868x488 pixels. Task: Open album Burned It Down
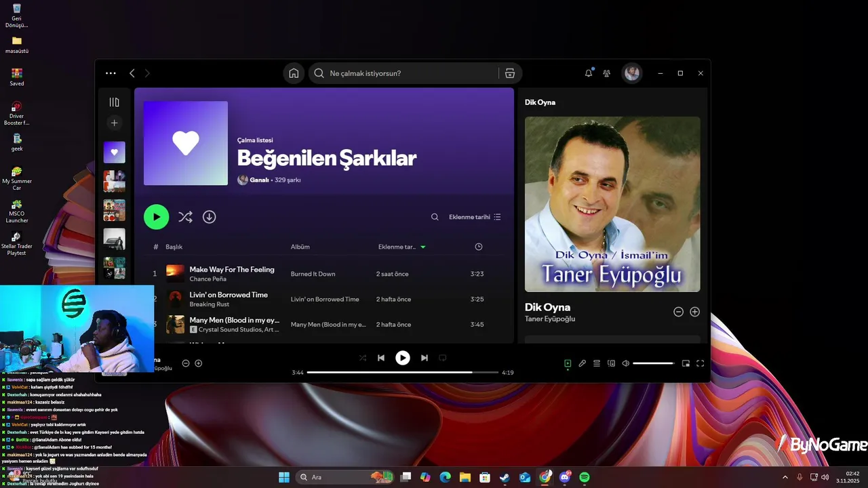pyautogui.click(x=313, y=274)
